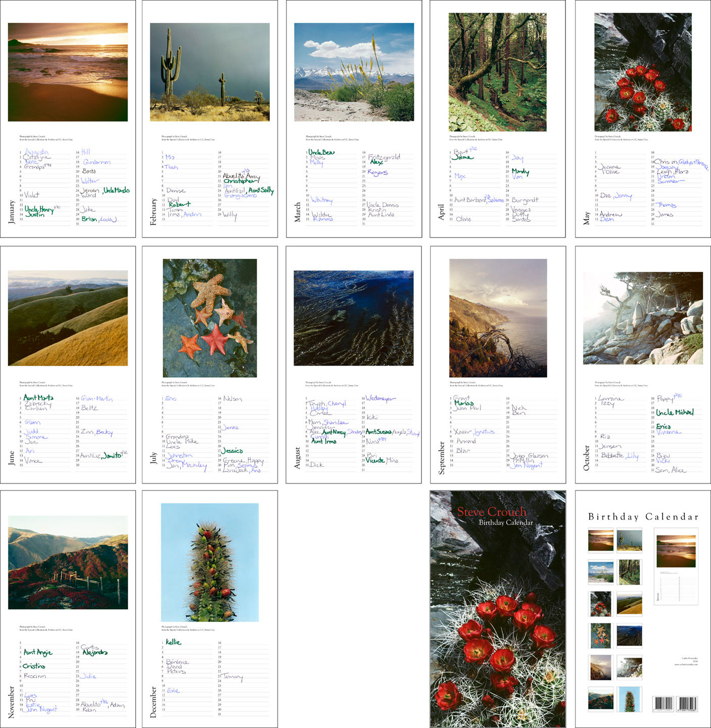
Task: Click the right barcode on back cover
Action: [687, 704]
